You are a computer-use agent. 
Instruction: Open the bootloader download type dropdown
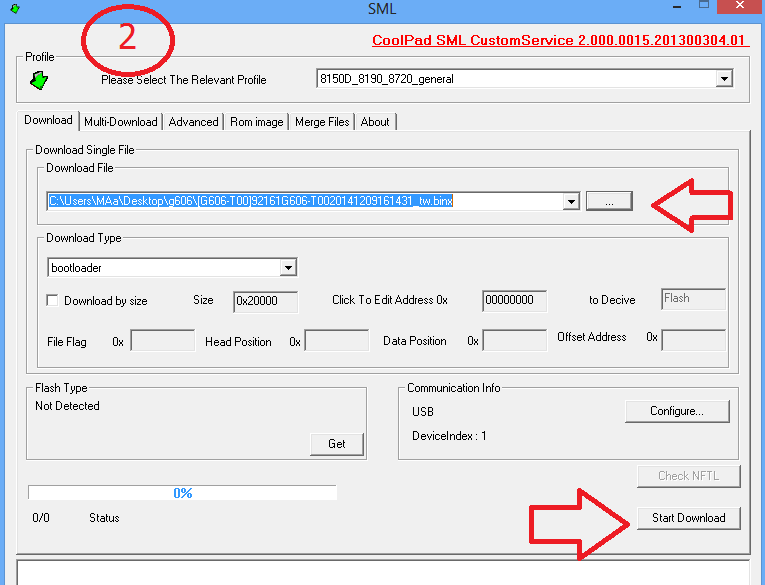(172, 267)
